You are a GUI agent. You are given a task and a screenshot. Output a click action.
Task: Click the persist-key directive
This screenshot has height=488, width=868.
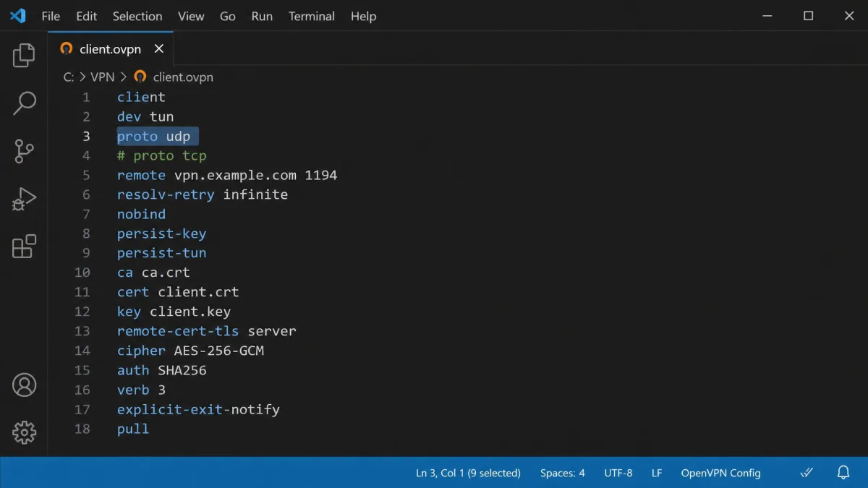[162, 234]
